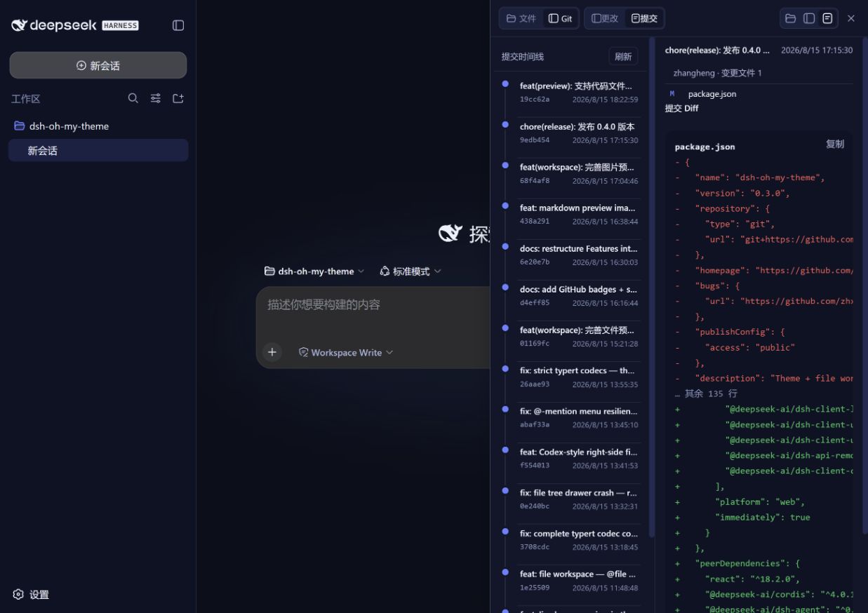This screenshot has width=868, height=613.
Task: Click the HARNESS badge beside logo
Action: coord(120,25)
